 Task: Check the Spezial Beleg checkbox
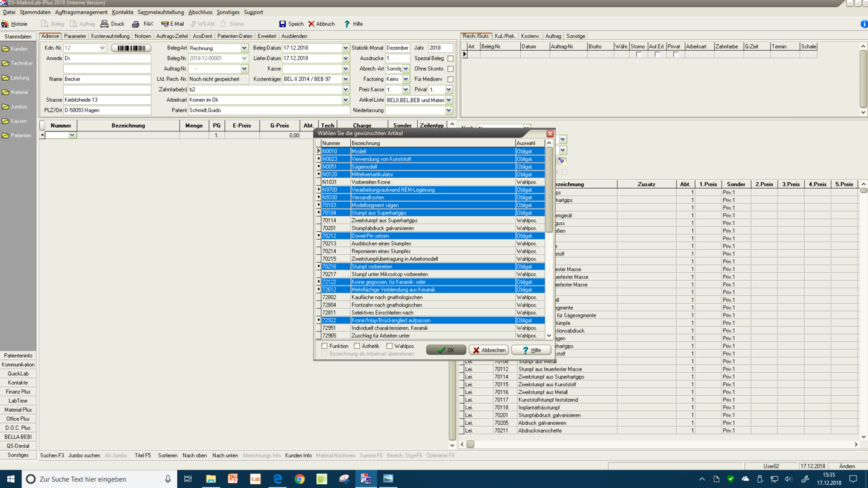[450, 58]
